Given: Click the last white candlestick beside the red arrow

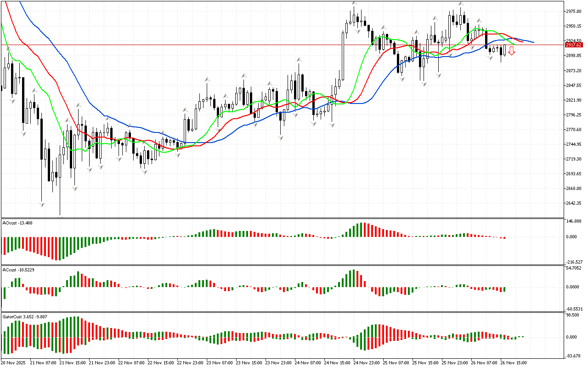Looking at the screenshot, I should click(x=504, y=50).
